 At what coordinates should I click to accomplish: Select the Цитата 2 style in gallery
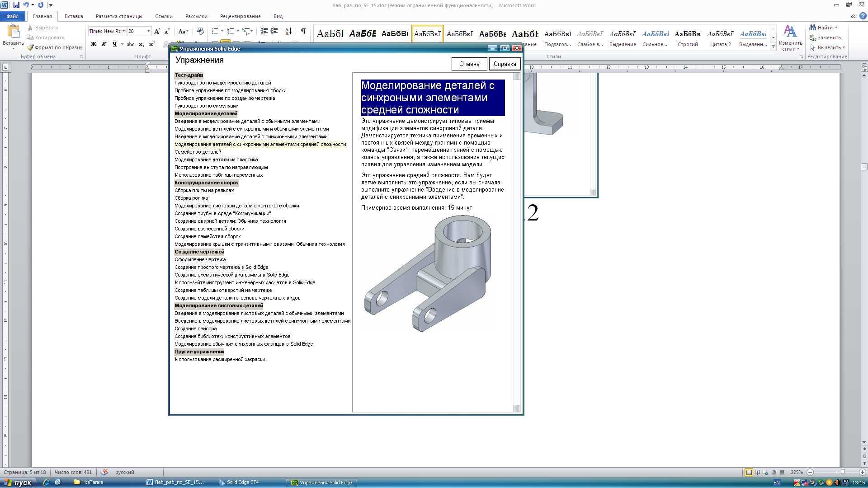tap(720, 38)
